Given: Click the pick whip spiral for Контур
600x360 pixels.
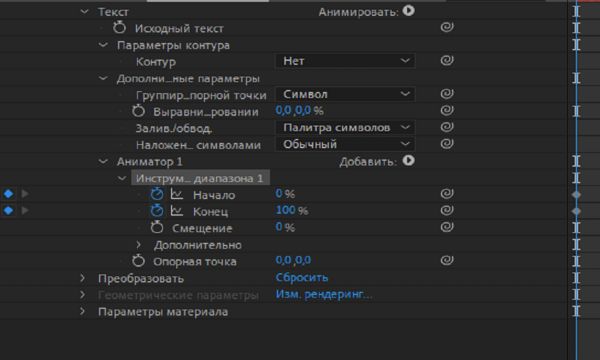Looking at the screenshot, I should pyautogui.click(x=447, y=60).
